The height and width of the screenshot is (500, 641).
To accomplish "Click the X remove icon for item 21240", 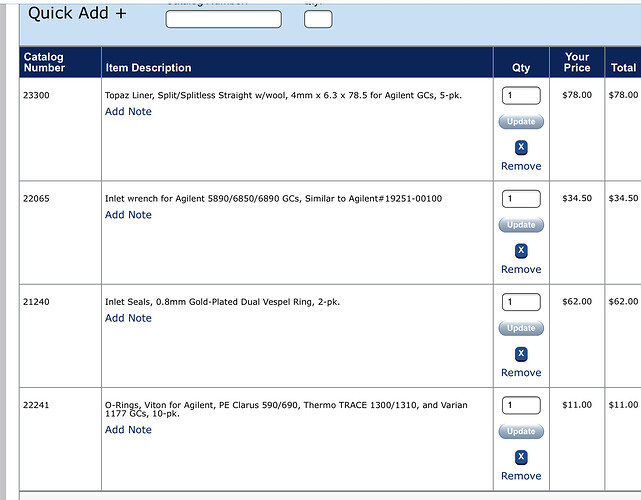I will [521, 354].
